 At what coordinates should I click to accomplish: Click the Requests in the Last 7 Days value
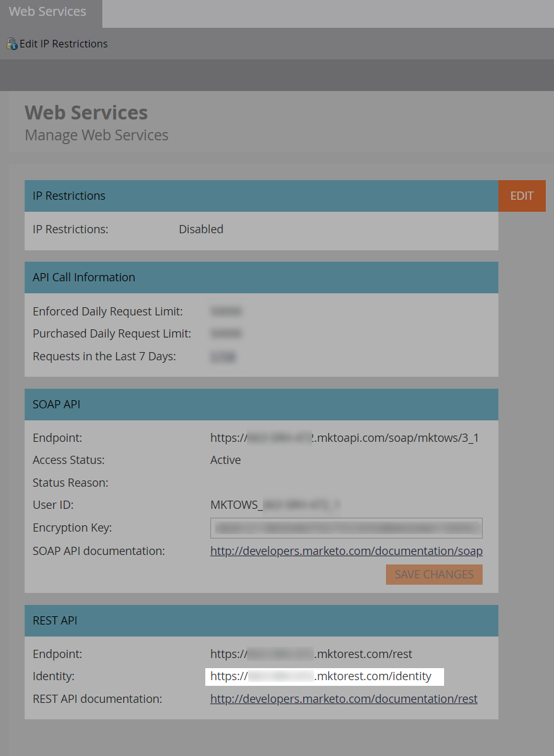pyautogui.click(x=223, y=357)
